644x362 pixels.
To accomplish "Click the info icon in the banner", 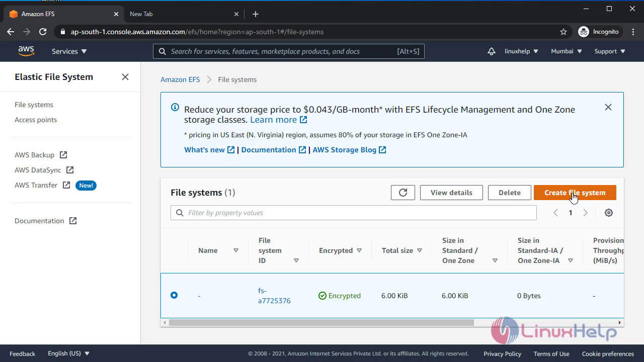I will (175, 107).
